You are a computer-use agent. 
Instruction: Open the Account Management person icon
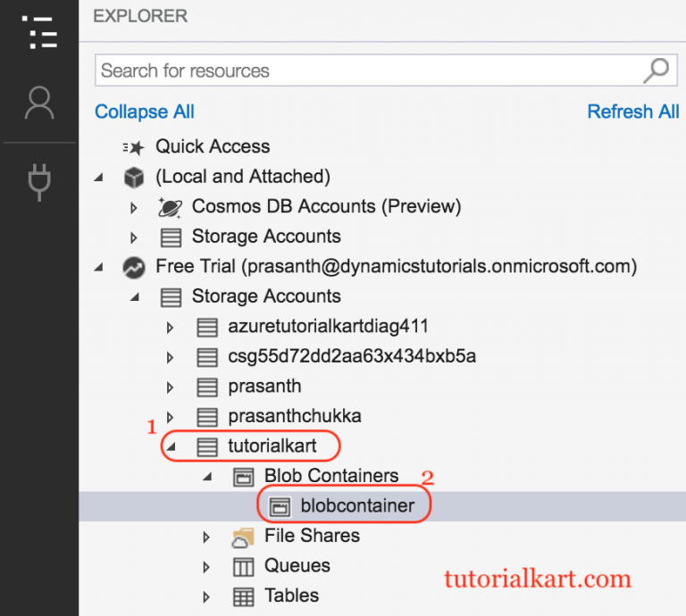[x=39, y=103]
